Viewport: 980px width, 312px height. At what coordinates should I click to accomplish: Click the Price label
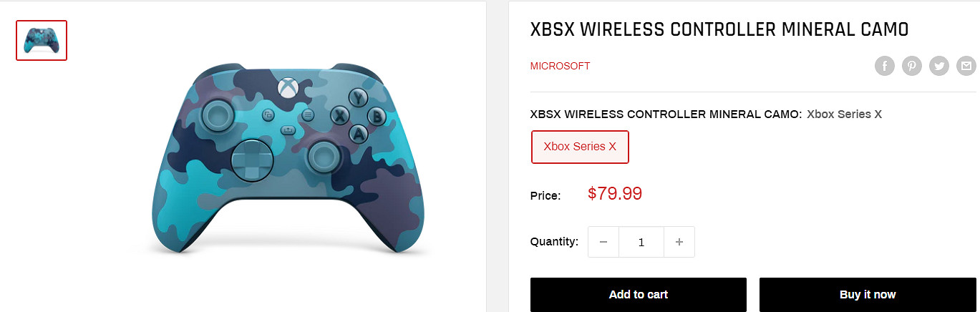click(x=545, y=195)
